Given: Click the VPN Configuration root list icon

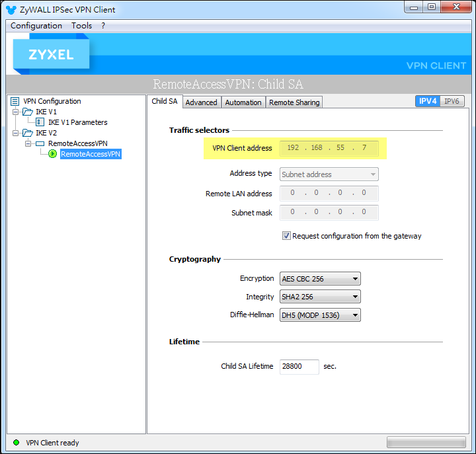Looking at the screenshot, I should (x=15, y=101).
